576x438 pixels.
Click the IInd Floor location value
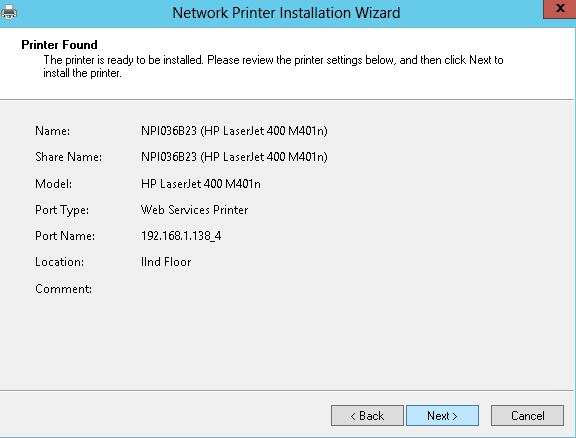pyautogui.click(x=166, y=262)
